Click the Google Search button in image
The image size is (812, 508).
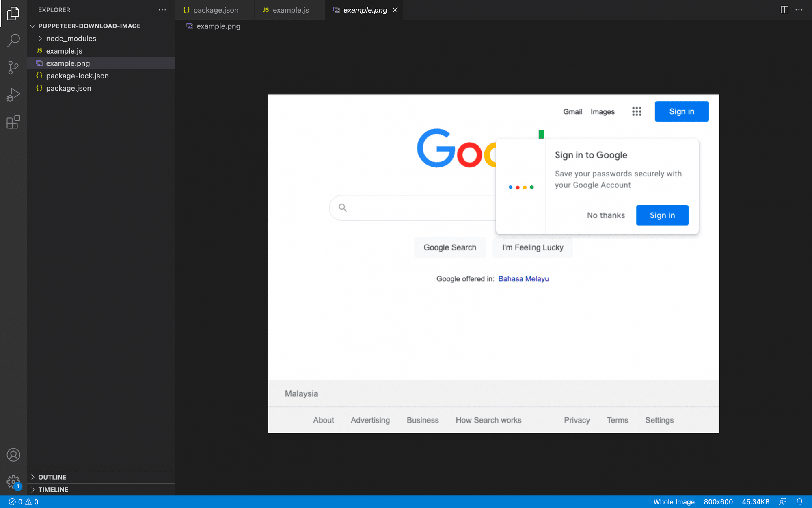pos(450,247)
